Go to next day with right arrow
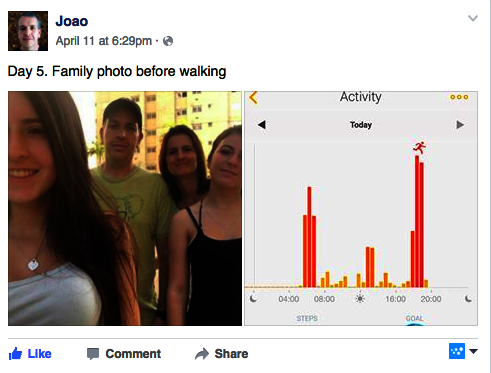This screenshot has width=491, height=373. pyautogui.click(x=460, y=125)
